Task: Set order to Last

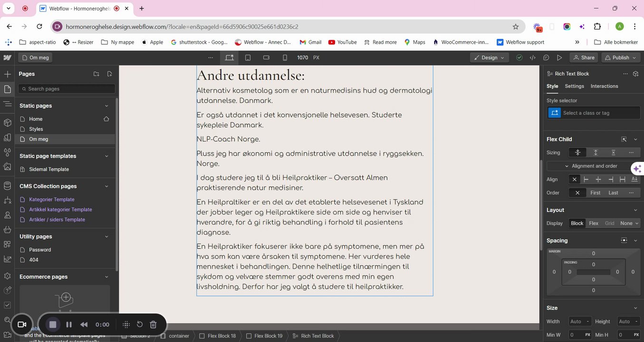Action: click(x=613, y=193)
